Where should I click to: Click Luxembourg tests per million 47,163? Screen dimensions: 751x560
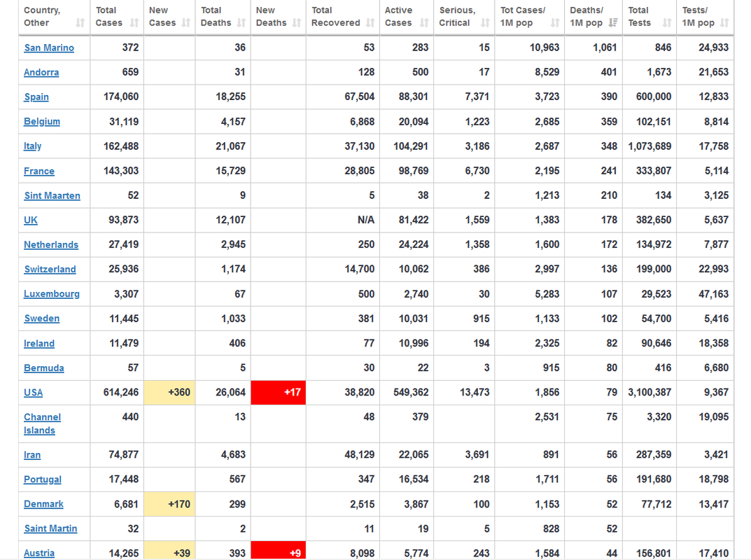tap(714, 294)
